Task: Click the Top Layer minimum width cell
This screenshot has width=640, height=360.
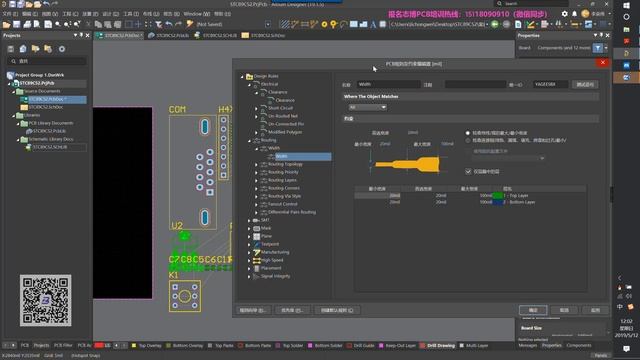Action: click(x=378, y=196)
